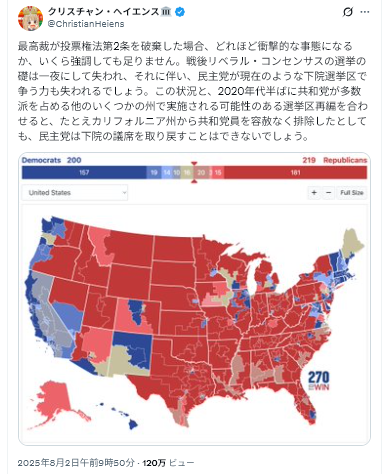The height and width of the screenshot is (474, 382).
Task: Zoom out with the minus button
Action: point(328,193)
